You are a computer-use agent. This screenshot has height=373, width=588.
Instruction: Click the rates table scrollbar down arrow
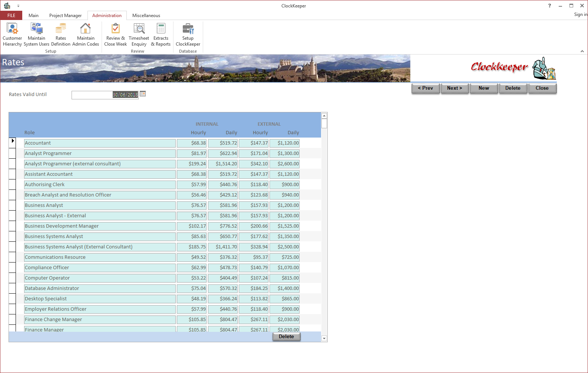324,339
